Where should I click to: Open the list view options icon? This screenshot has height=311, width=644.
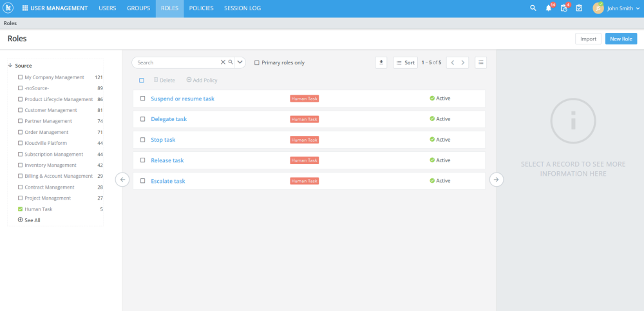[x=481, y=62]
